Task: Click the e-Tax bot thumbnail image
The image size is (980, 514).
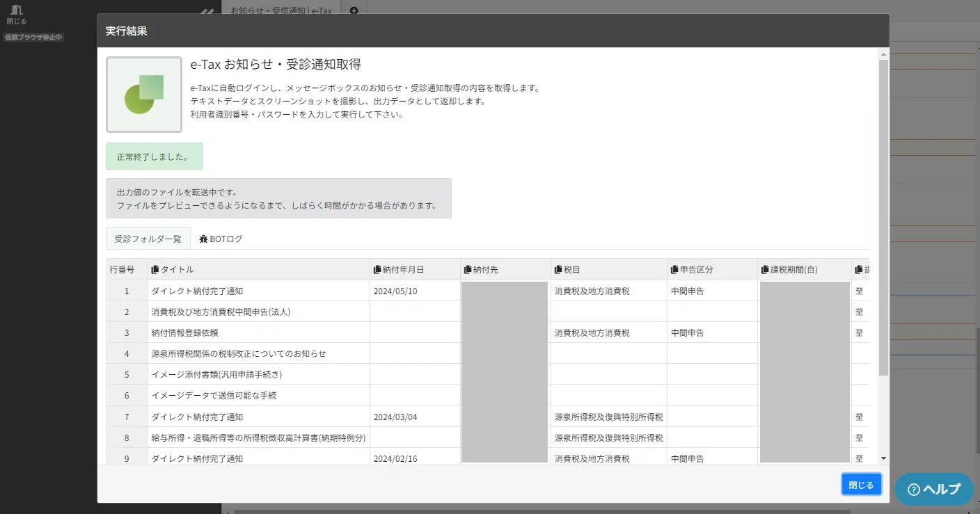Action: point(144,95)
